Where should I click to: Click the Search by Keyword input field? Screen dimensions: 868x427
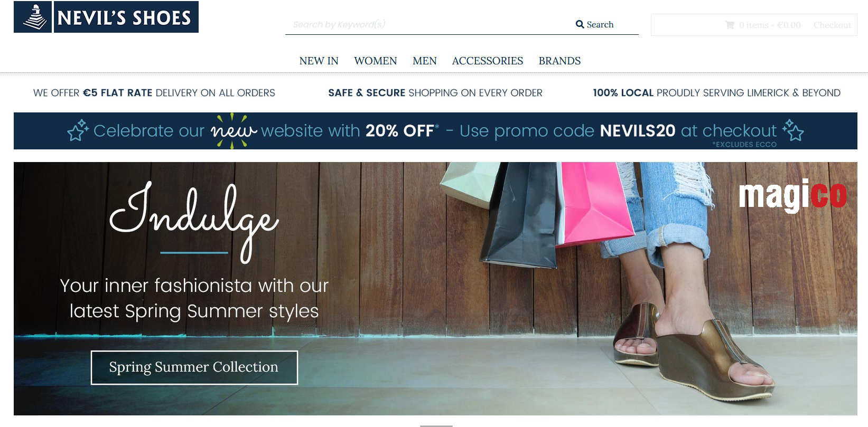(x=428, y=24)
